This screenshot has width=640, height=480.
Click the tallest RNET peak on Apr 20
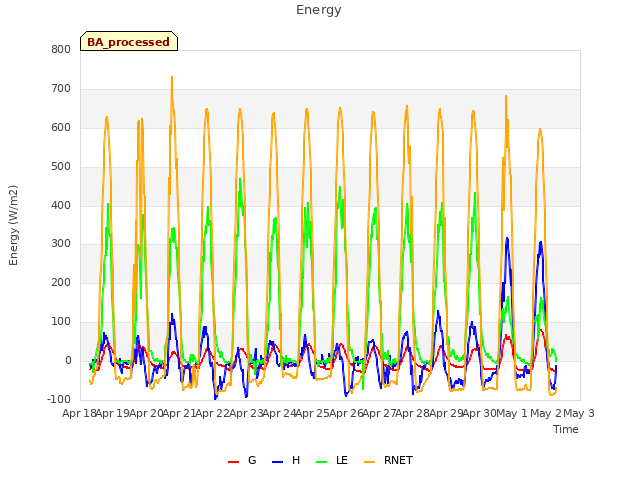click(172, 77)
